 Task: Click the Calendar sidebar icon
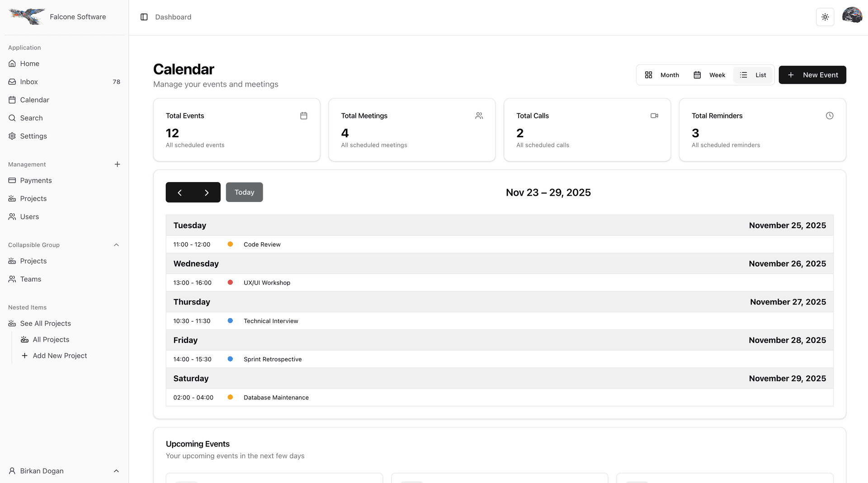click(12, 99)
